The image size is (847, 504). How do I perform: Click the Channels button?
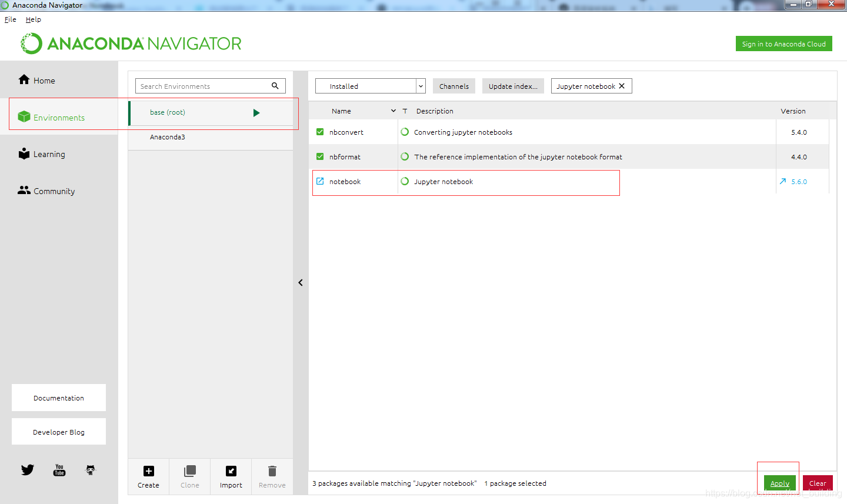click(x=454, y=86)
